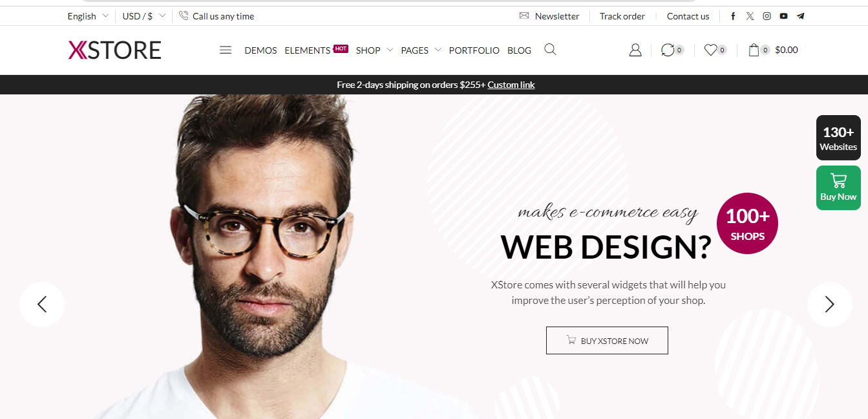
Task: Visit the Instagram social icon
Action: coord(767,16)
